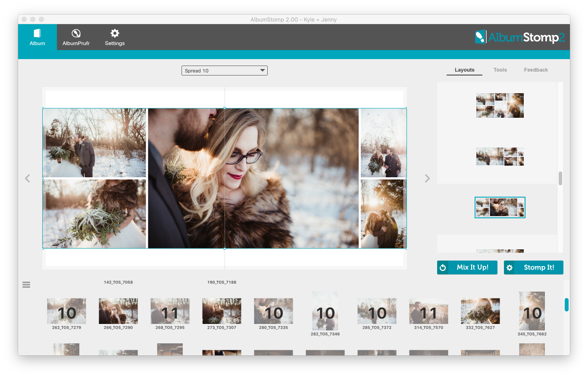This screenshot has width=588, height=377.
Task: Open the Album section
Action: point(37,37)
